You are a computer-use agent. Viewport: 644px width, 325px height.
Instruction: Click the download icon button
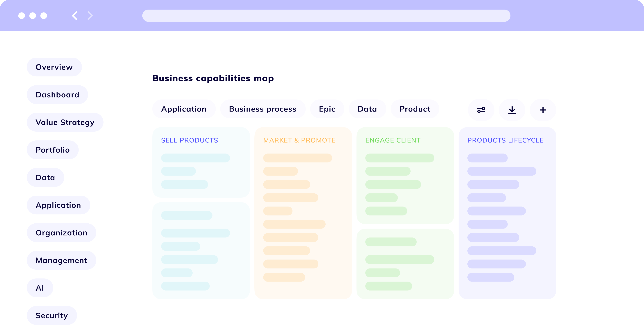[512, 110]
